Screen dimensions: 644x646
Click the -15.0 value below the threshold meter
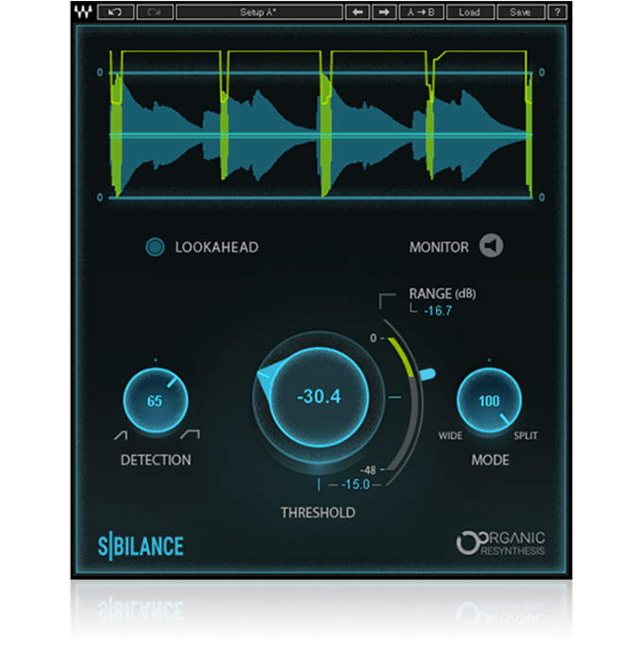tap(356, 484)
